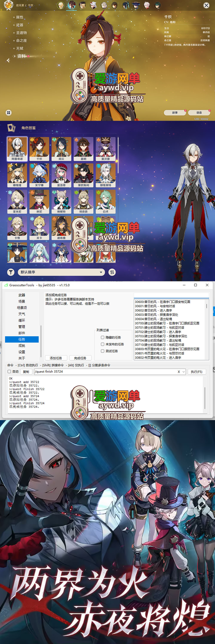Click 添加任务 button
Viewport: 215px width, 644px height.
point(56,358)
